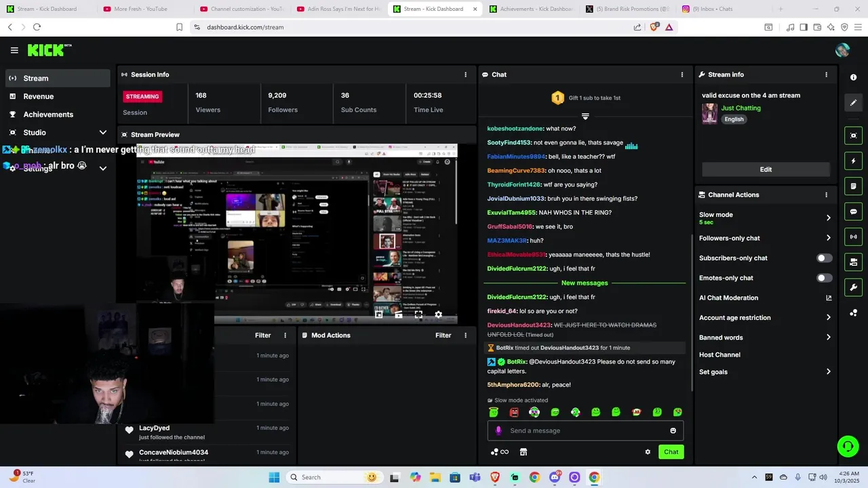Viewport: 868px width, 488px height.
Task: Click the Edit stream info button
Action: pos(766,169)
